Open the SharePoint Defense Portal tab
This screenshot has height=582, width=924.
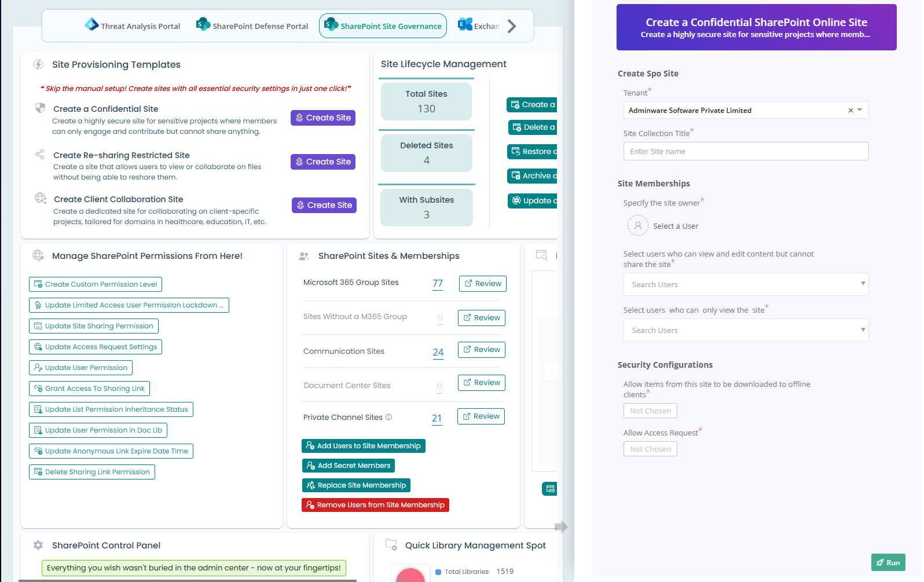pos(252,26)
